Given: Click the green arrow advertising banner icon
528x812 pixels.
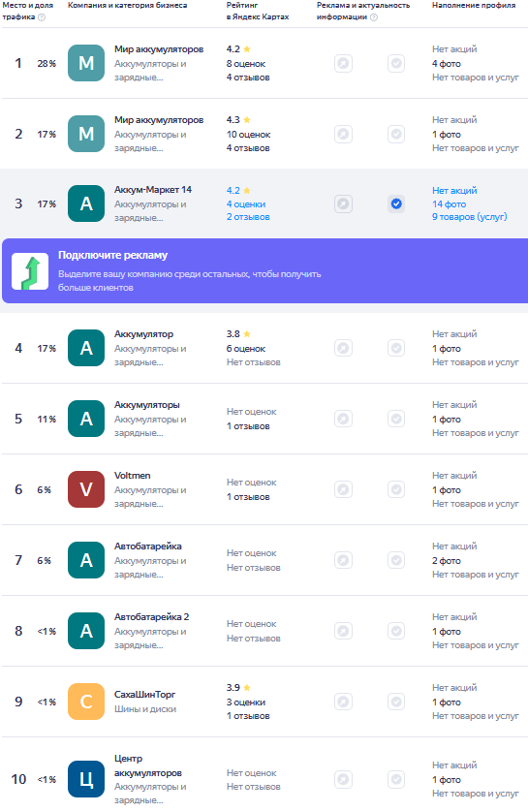Looking at the screenshot, I should [x=30, y=271].
